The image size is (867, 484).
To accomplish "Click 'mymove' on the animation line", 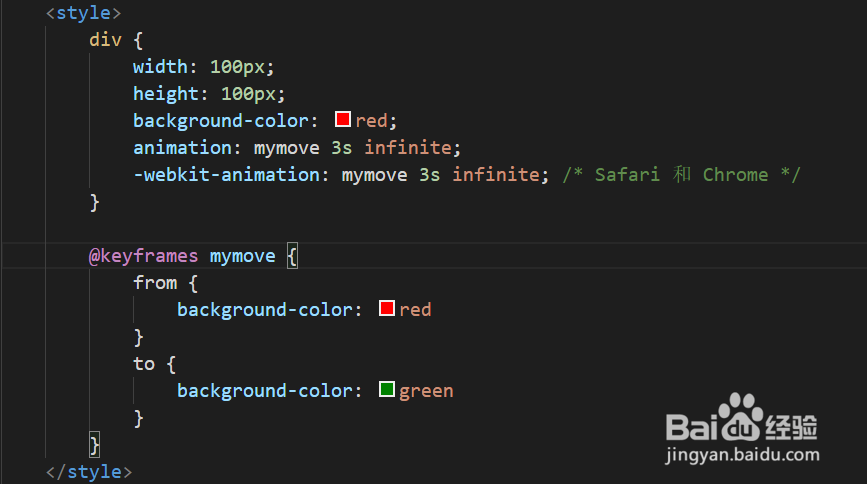I will pos(286,148).
